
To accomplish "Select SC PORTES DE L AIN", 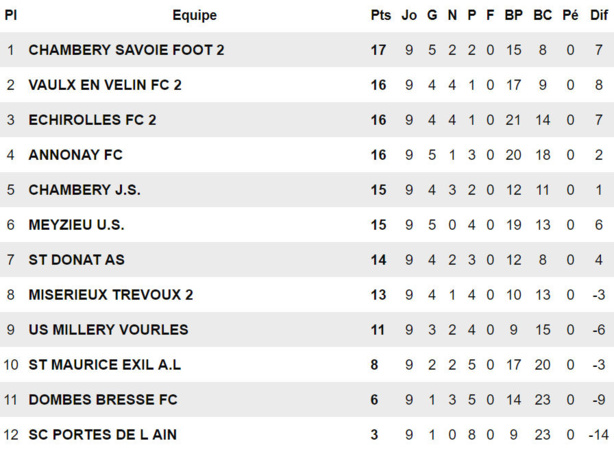I will click(x=103, y=435).
